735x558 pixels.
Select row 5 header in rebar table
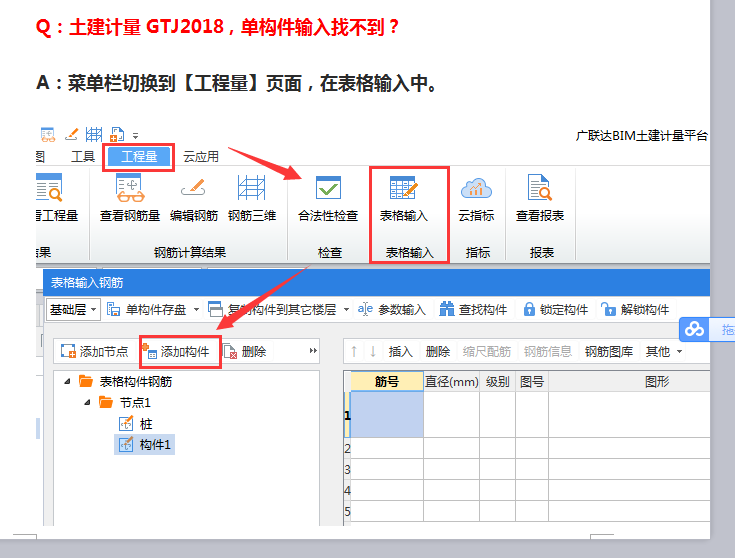[347, 511]
